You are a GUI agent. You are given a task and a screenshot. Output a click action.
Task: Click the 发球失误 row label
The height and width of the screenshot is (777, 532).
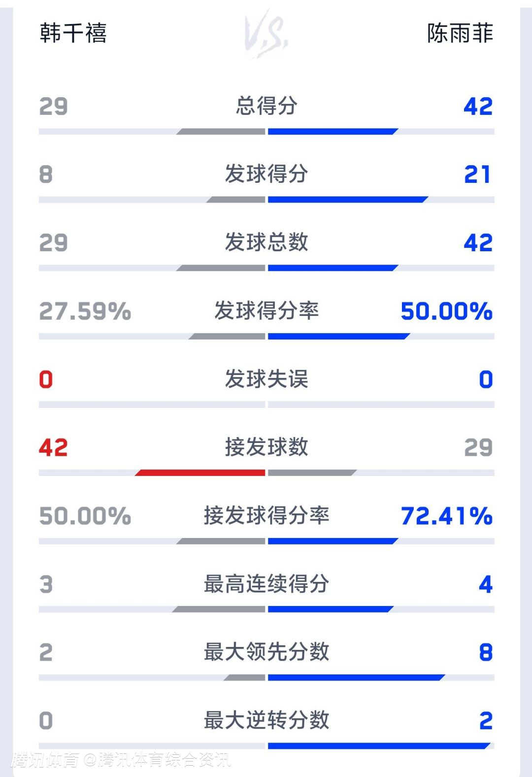point(266,379)
